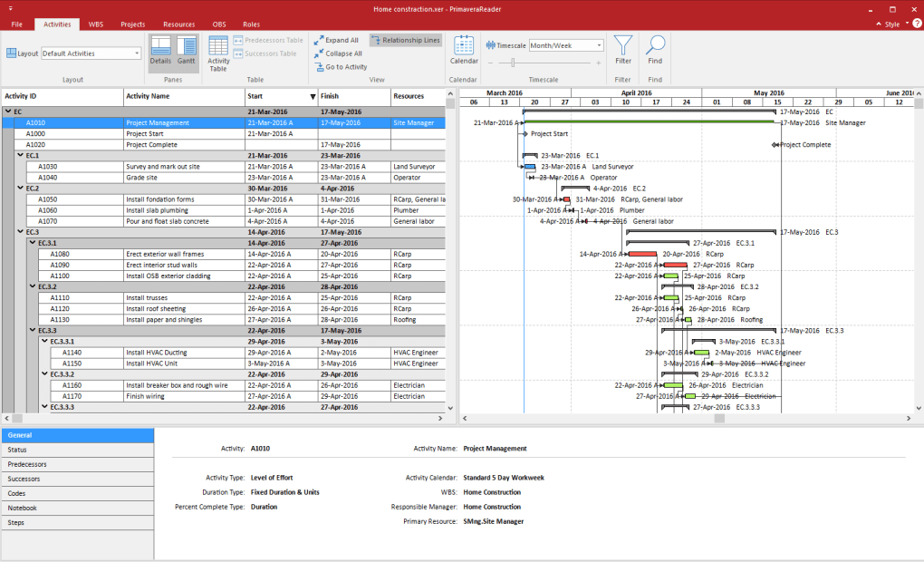Viewport: 924px width, 562px height.
Task: Collapse the EC.3.1 WBS group
Action: (33, 243)
